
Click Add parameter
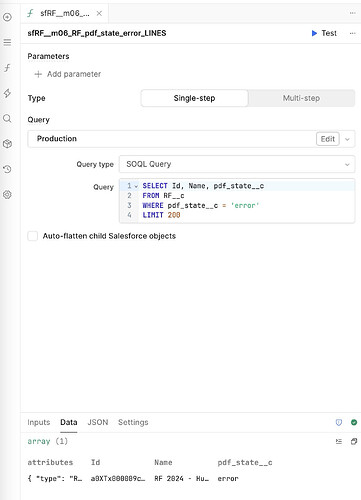[x=68, y=74]
